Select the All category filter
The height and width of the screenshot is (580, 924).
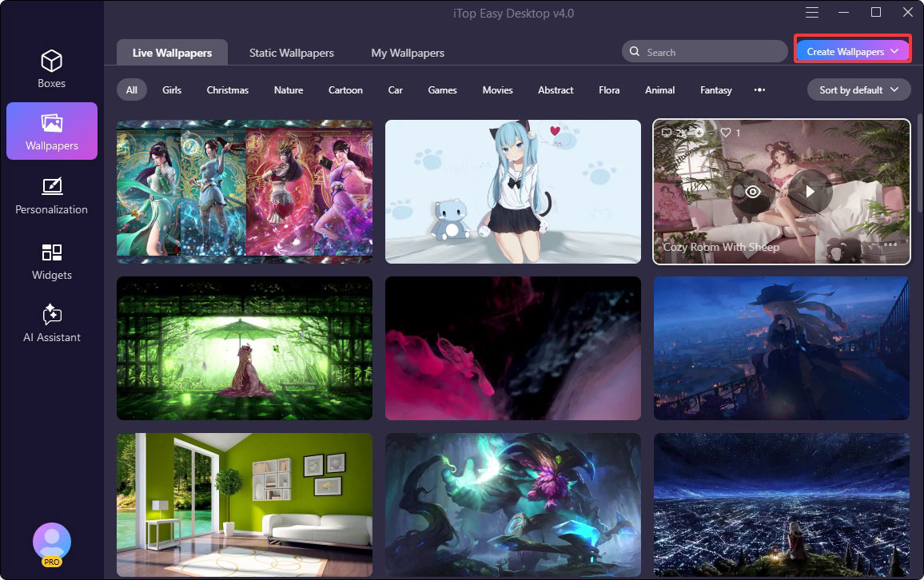click(x=131, y=89)
